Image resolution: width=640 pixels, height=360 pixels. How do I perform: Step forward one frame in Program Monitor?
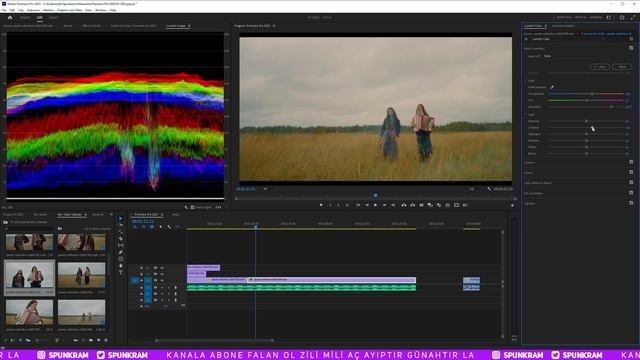(x=384, y=205)
